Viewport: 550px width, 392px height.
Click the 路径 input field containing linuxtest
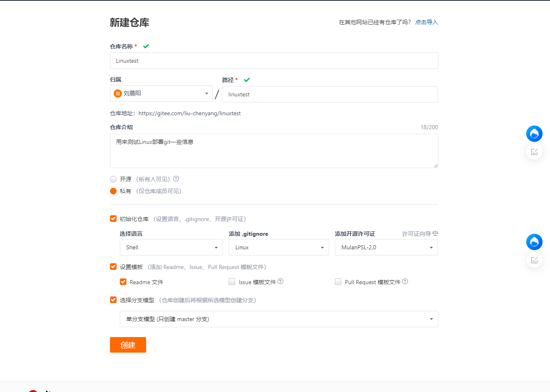[x=330, y=94]
